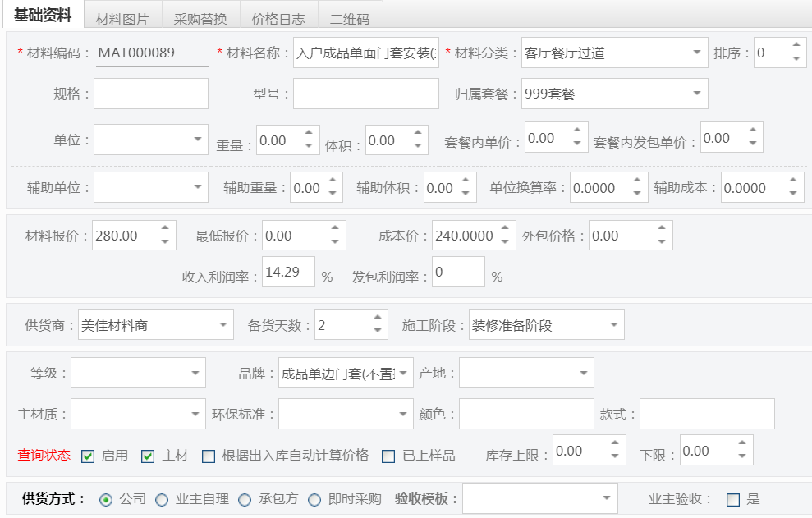The width and height of the screenshot is (812, 518).
Task: Uncheck the 启用 checkbox
Action: pos(88,456)
